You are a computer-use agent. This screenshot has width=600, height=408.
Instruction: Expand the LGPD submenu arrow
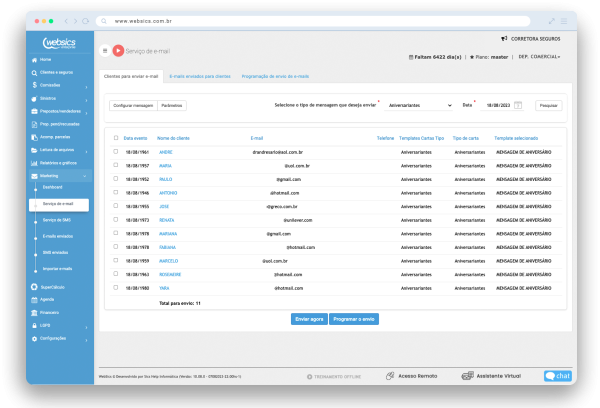(86, 328)
